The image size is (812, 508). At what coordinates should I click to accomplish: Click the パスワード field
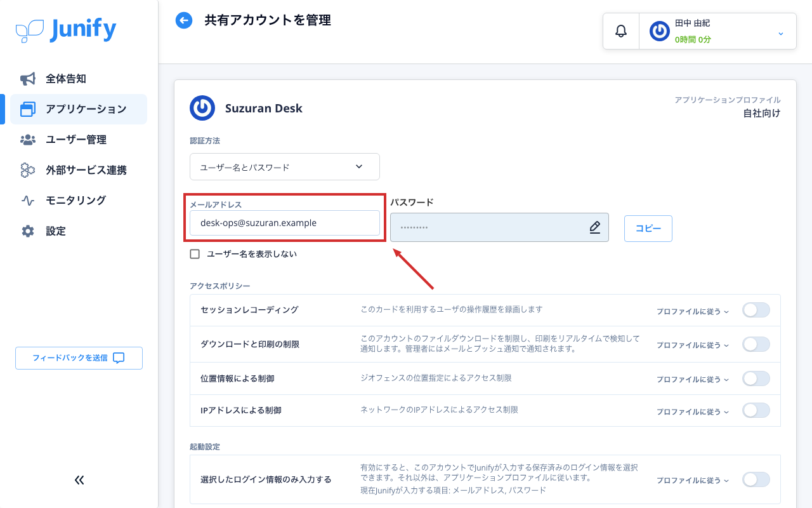499,227
